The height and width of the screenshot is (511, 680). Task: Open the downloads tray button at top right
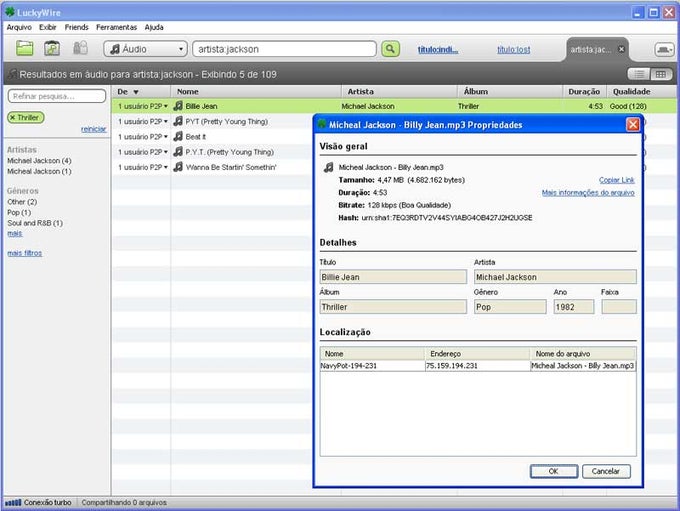664,49
